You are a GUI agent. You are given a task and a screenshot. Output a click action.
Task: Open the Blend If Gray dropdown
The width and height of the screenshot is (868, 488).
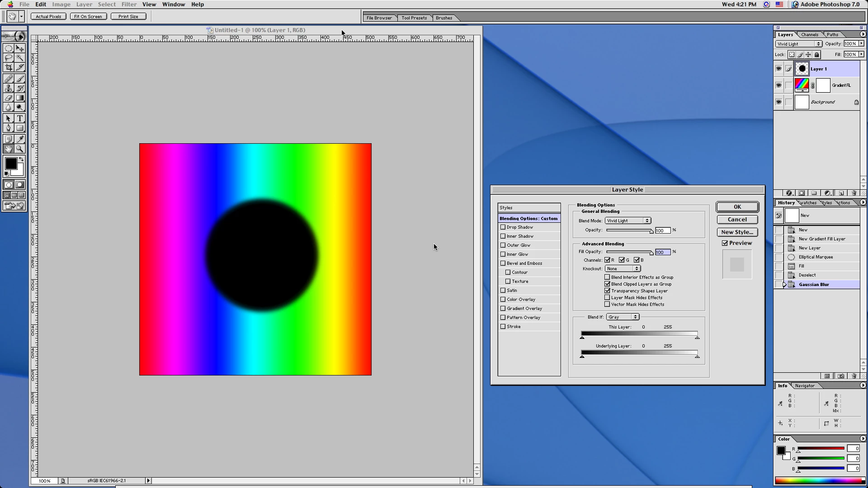[622, 317]
